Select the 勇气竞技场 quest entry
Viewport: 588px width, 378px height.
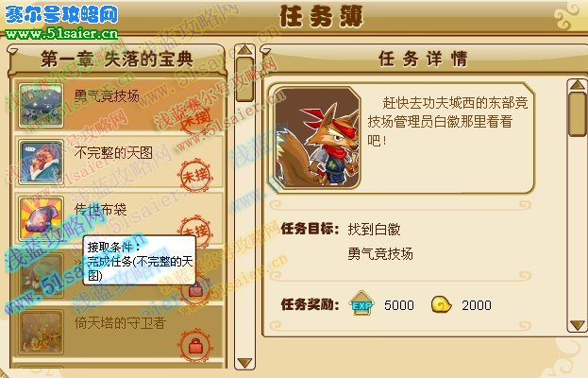point(119,105)
